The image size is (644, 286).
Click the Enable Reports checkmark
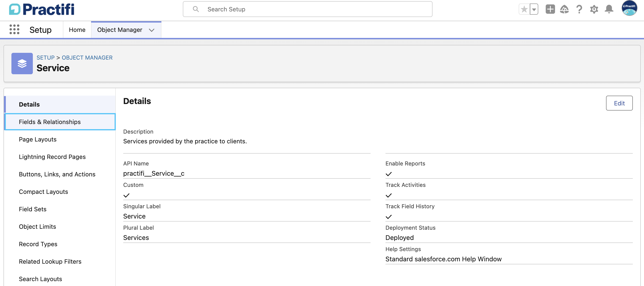[388, 174]
